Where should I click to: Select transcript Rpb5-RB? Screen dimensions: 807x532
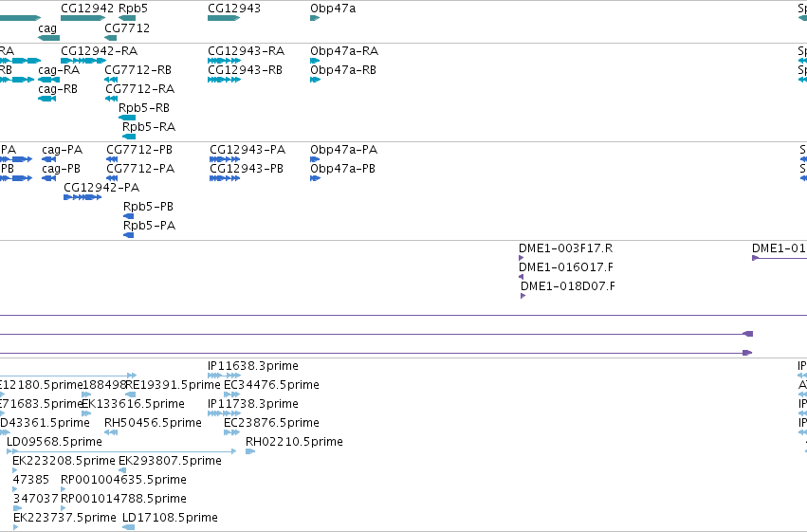(127, 118)
